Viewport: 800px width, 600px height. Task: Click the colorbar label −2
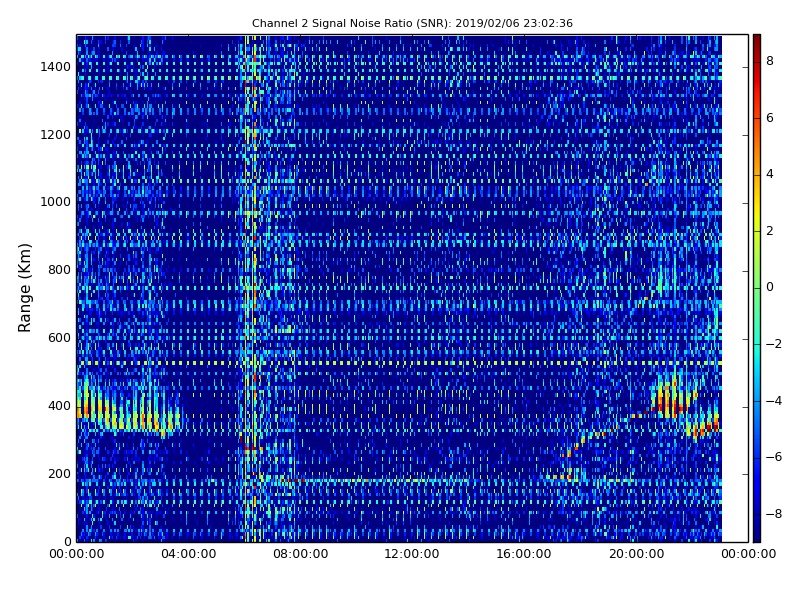click(774, 344)
